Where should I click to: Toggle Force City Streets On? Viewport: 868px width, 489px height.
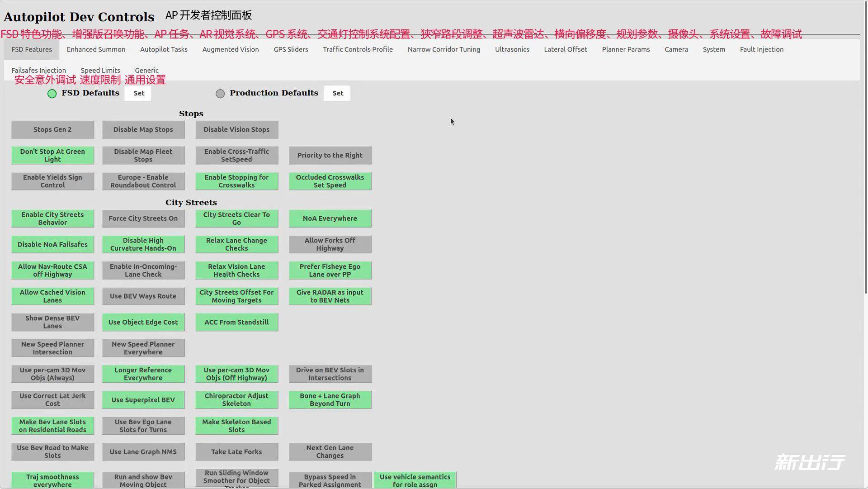(x=143, y=218)
